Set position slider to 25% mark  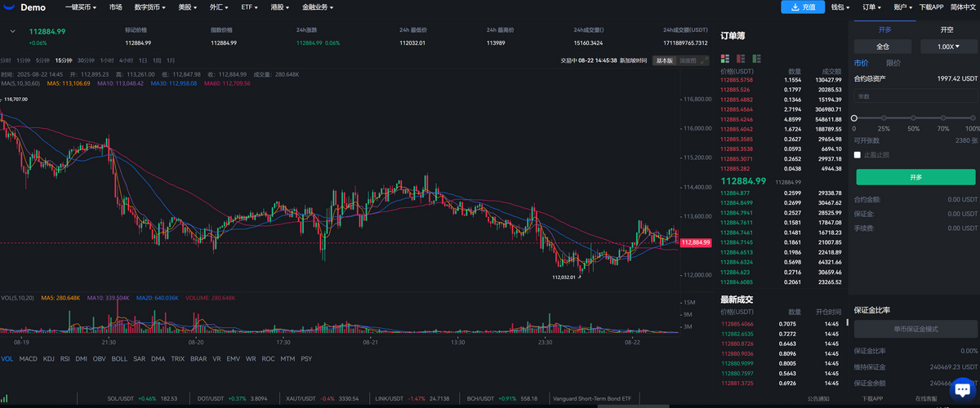(884, 118)
